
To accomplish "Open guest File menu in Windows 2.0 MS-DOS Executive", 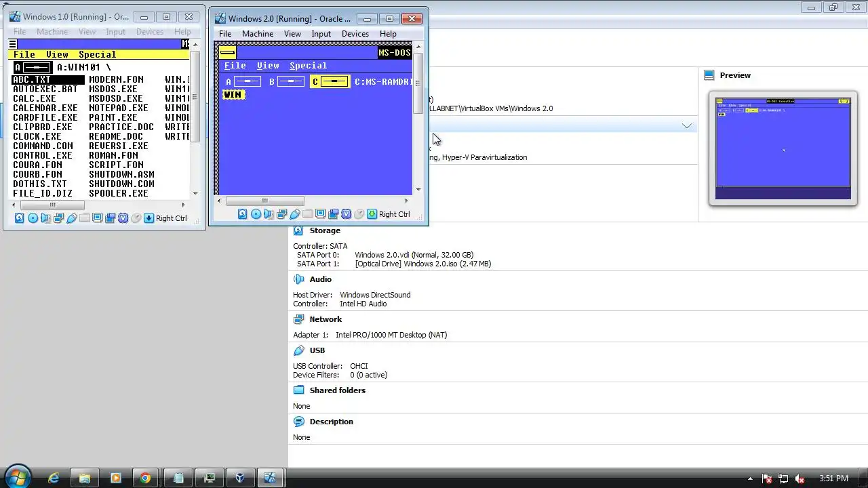I will click(x=235, y=66).
